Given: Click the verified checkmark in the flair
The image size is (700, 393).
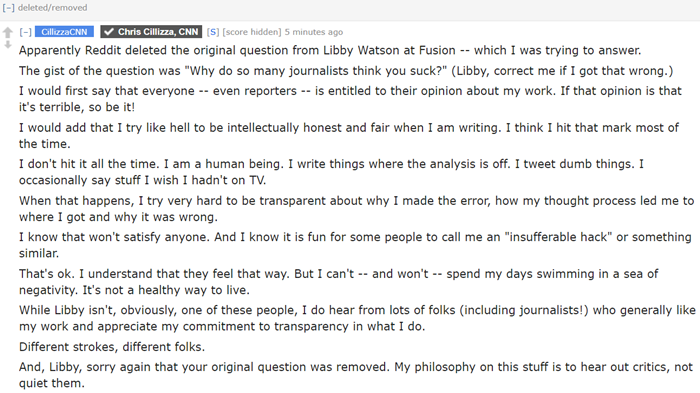Looking at the screenshot, I should click(x=108, y=32).
